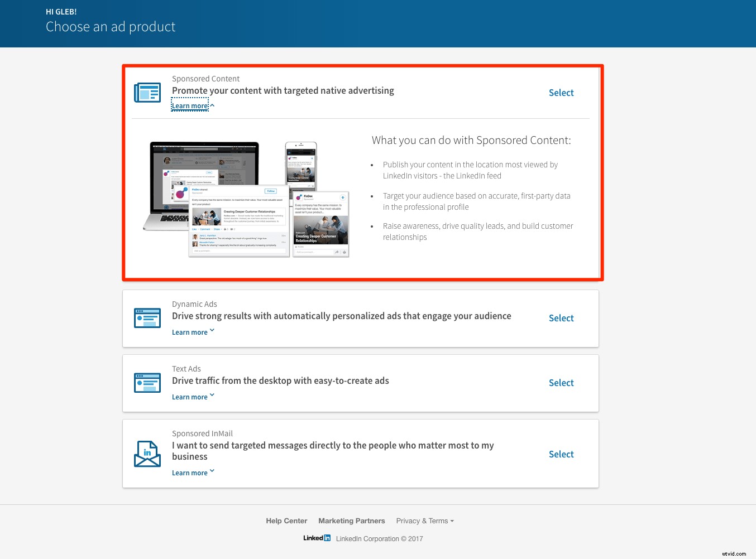Image resolution: width=756 pixels, height=559 pixels.
Task: Click the Sponsored Content headline text
Action: [x=283, y=90]
